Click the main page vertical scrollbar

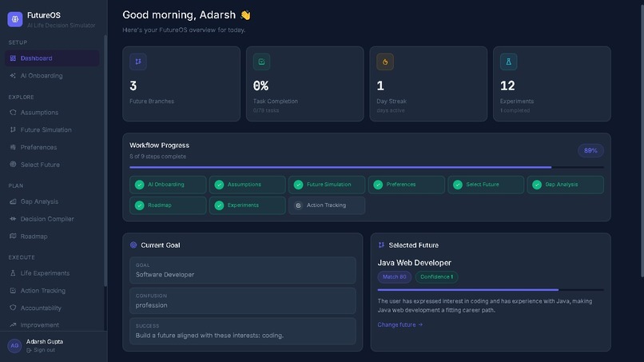pyautogui.click(x=642, y=140)
